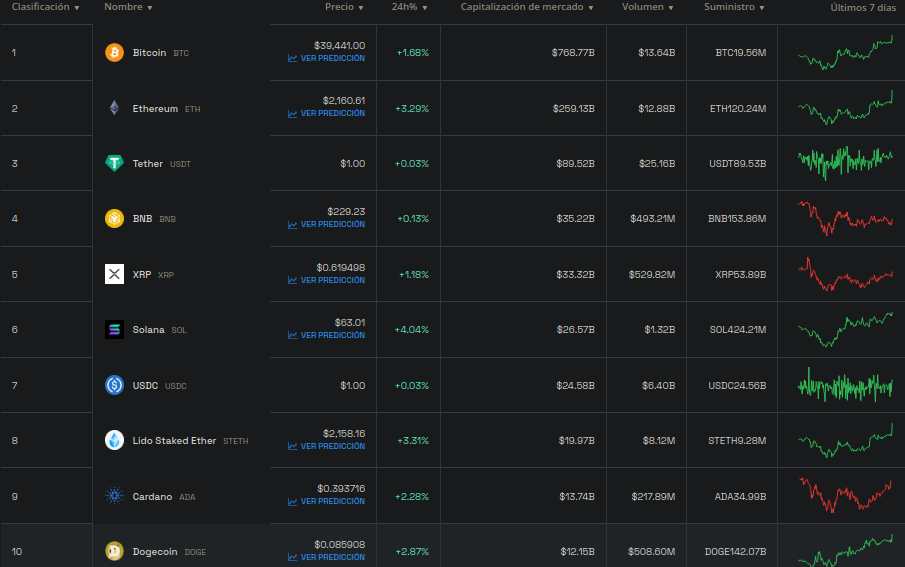
Task: Click Tether volume $25.16B
Action: coord(657,163)
